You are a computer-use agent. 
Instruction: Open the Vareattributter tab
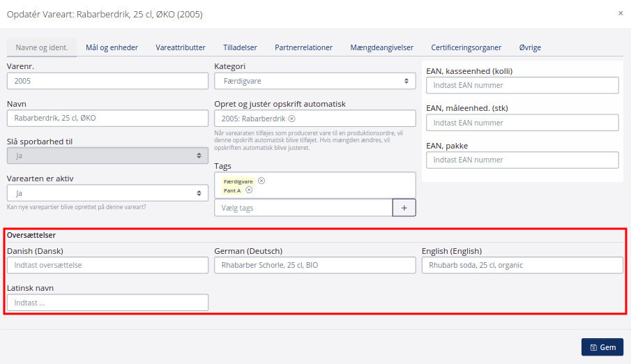click(x=180, y=47)
